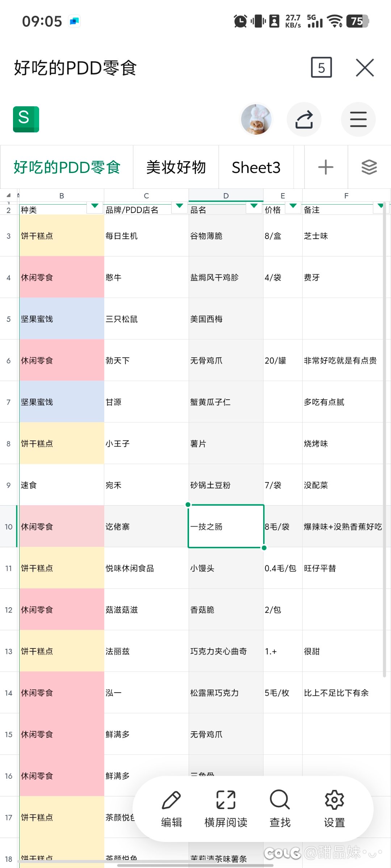Image resolution: width=391 pixels, height=868 pixels.
Task: Select the pink 休闲零食 cell in row 4
Action: click(x=62, y=277)
